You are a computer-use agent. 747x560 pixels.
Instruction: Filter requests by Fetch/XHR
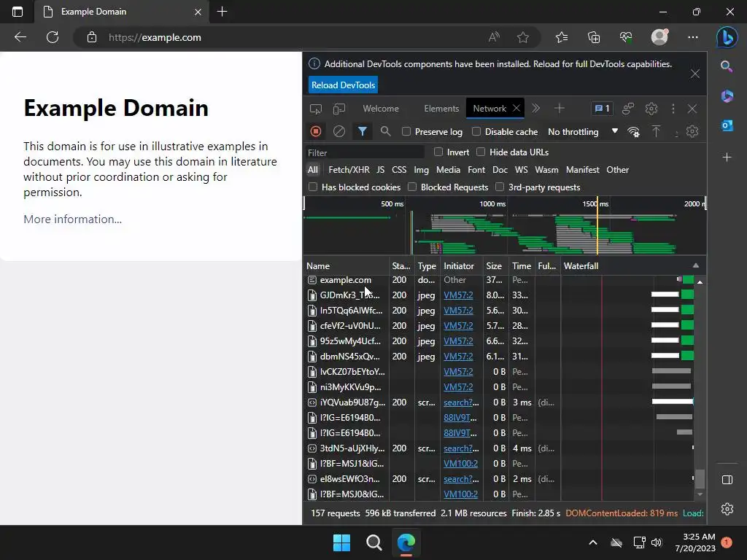pos(349,170)
